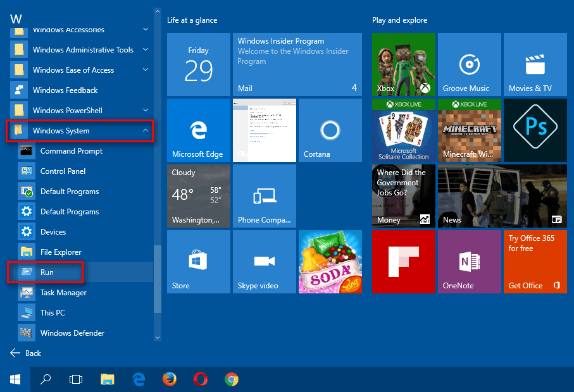Open the calendar tile showing Friday 29
The height and width of the screenshot is (392, 574).
199,64
